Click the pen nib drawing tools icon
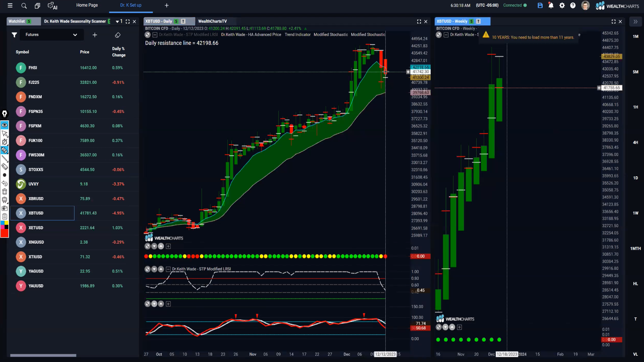This screenshot has height=362, width=644. coord(4,114)
